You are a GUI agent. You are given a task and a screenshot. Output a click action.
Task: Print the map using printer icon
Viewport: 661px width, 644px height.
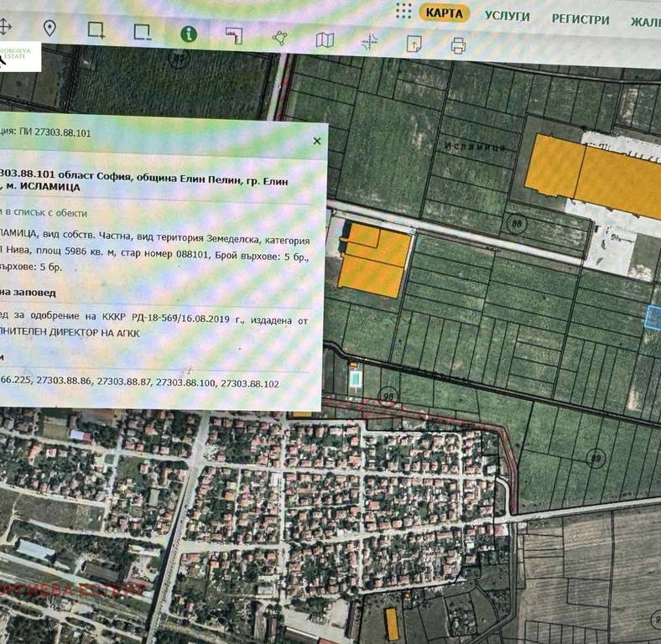coord(458,45)
